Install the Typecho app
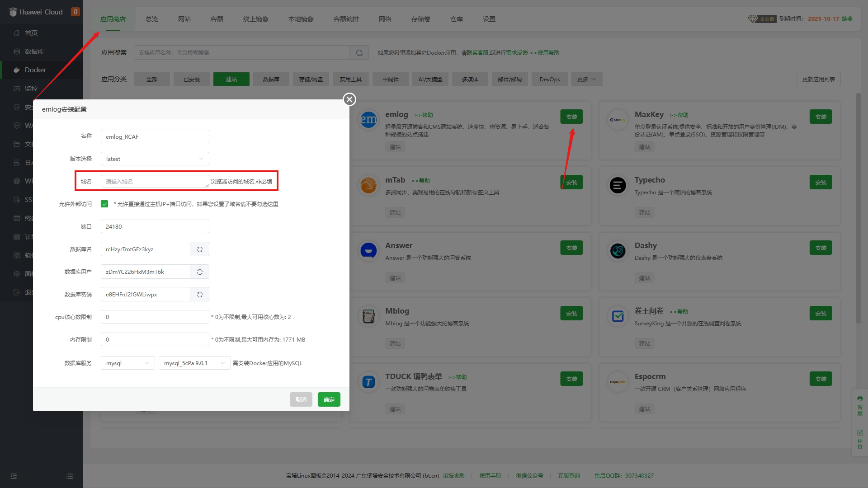Screen dimensions: 868x488 [x=821, y=183]
